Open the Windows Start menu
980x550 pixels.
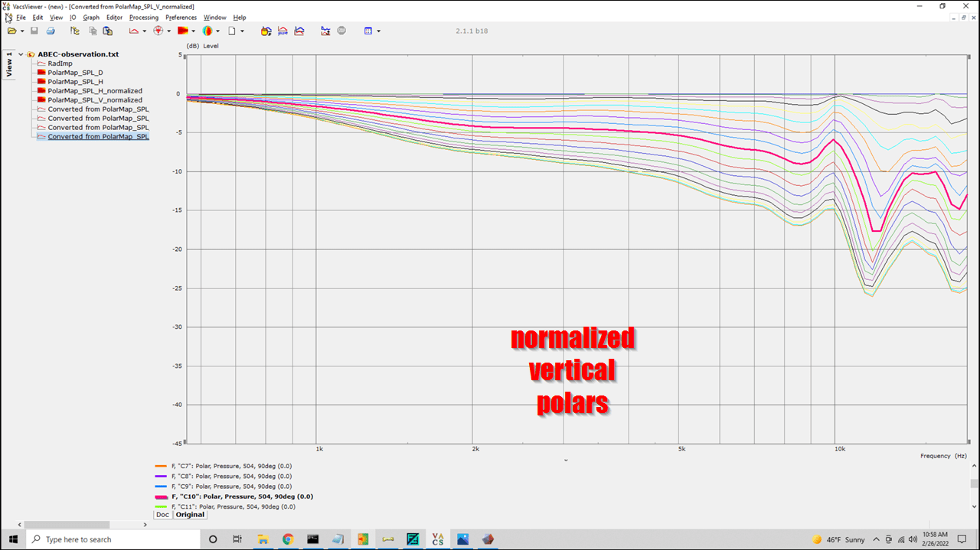13,539
